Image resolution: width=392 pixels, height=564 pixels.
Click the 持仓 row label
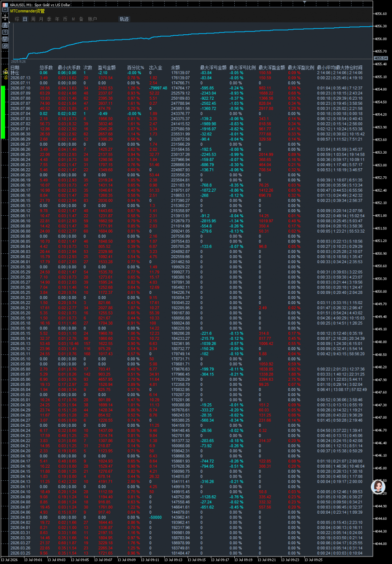point(15,73)
